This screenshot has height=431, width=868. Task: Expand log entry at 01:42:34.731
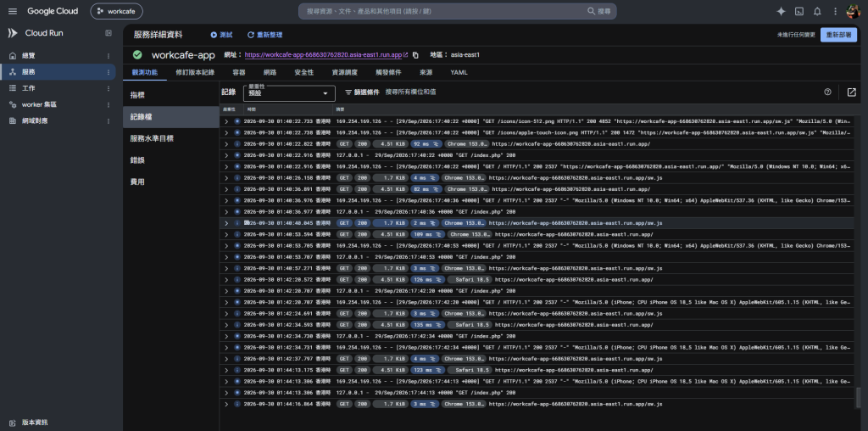click(x=225, y=347)
